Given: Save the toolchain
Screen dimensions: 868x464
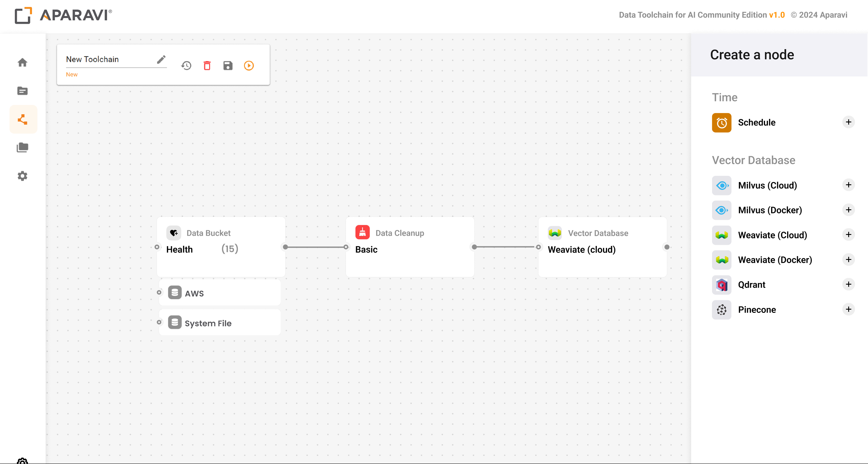Looking at the screenshot, I should point(228,66).
